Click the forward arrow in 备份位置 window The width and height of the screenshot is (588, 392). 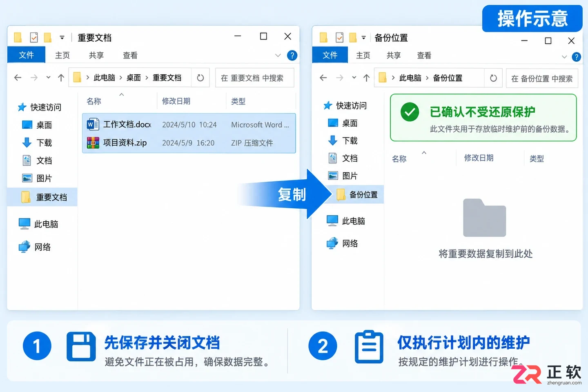tap(340, 78)
